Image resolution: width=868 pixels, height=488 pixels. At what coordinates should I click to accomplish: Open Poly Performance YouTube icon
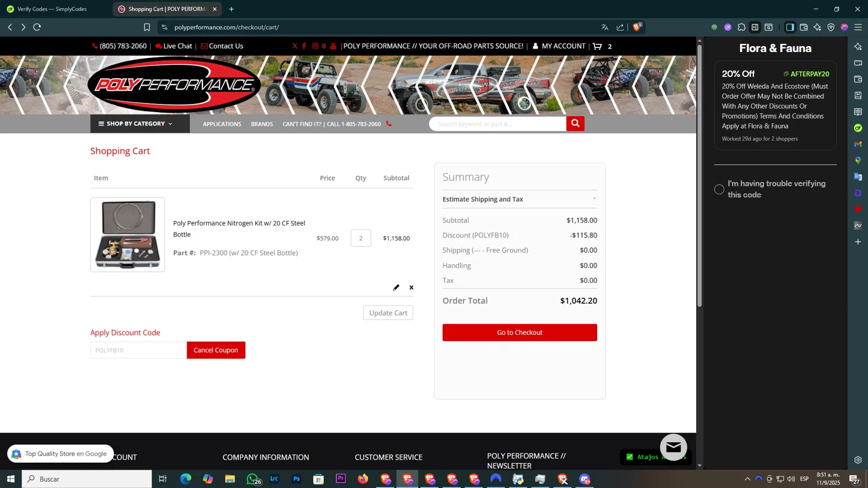click(x=333, y=46)
